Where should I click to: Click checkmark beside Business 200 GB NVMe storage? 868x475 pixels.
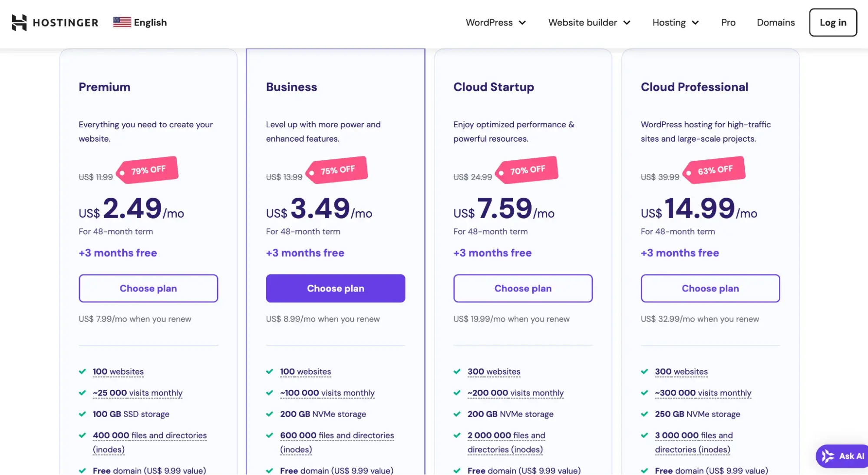(x=270, y=414)
